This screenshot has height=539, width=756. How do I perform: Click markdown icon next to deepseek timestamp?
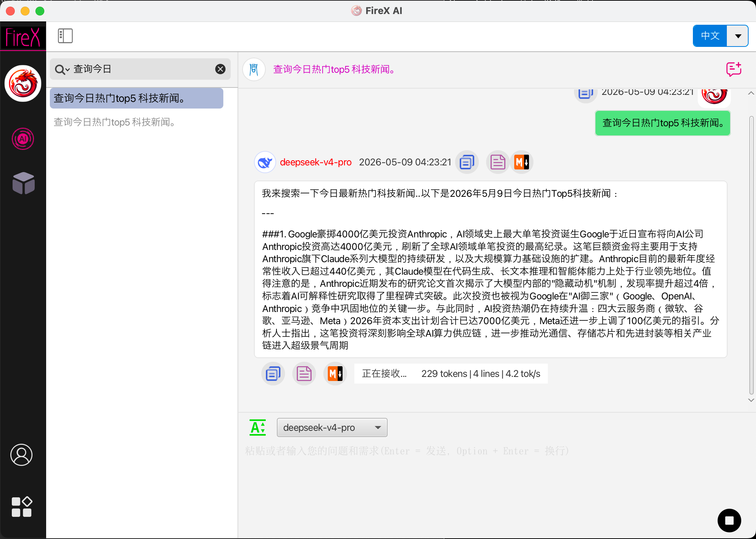(x=522, y=162)
